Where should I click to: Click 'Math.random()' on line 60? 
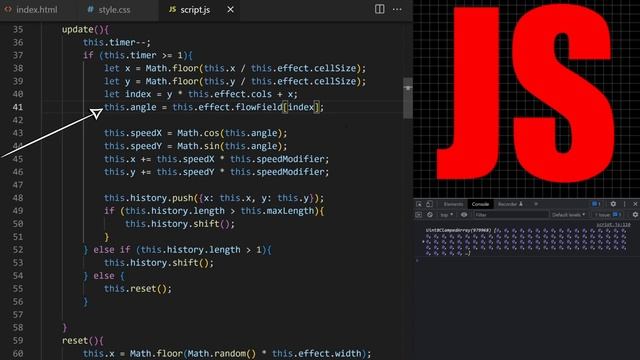pyautogui.click(x=222, y=353)
